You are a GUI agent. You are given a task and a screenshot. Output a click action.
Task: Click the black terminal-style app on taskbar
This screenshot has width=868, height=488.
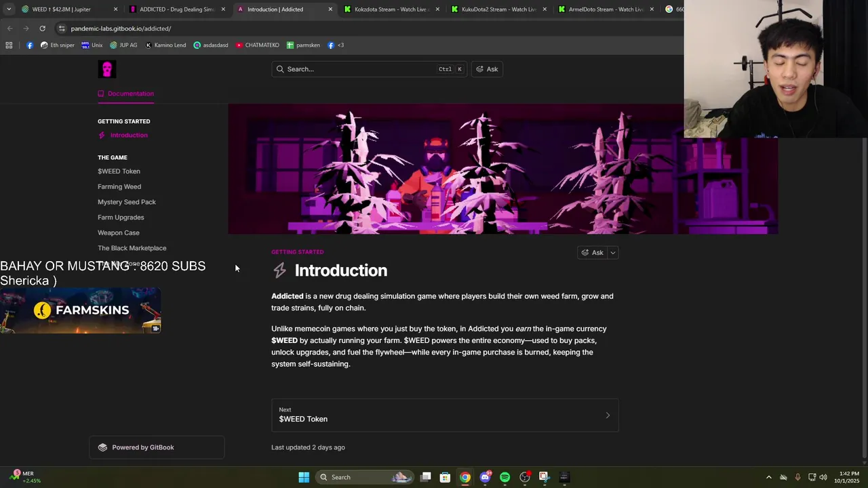(564, 477)
